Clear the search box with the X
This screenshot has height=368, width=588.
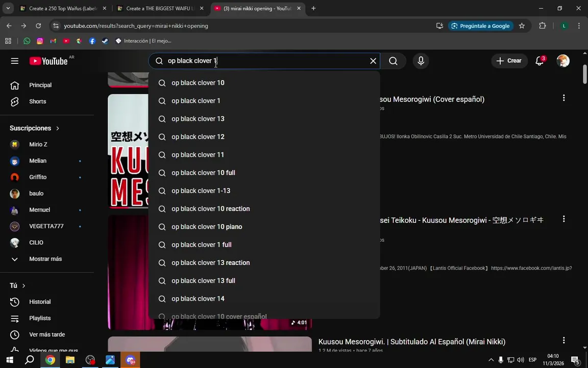point(373,61)
